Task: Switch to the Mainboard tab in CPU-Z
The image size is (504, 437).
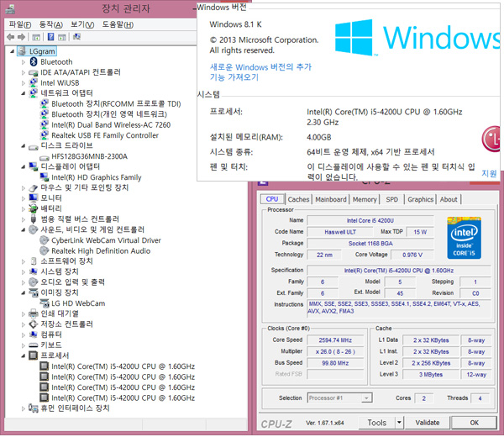Action: [x=331, y=199]
